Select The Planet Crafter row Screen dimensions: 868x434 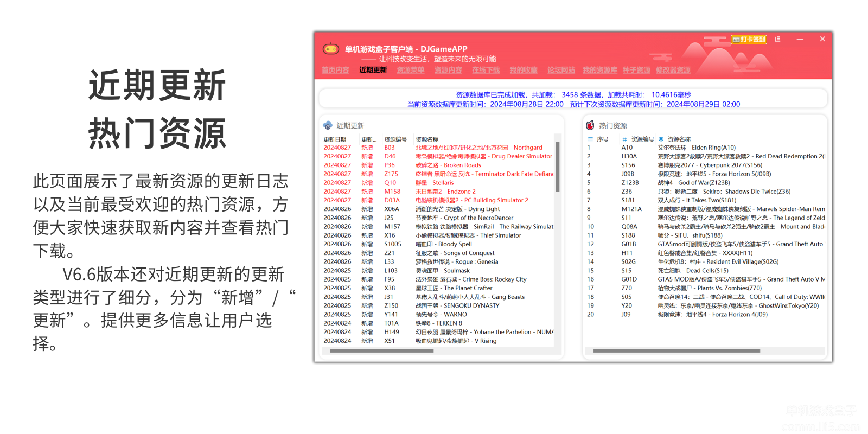tap(438, 288)
